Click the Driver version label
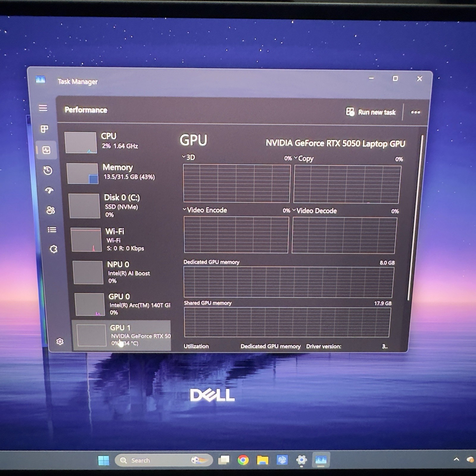Screen dimensions: 476x476 coord(324,346)
